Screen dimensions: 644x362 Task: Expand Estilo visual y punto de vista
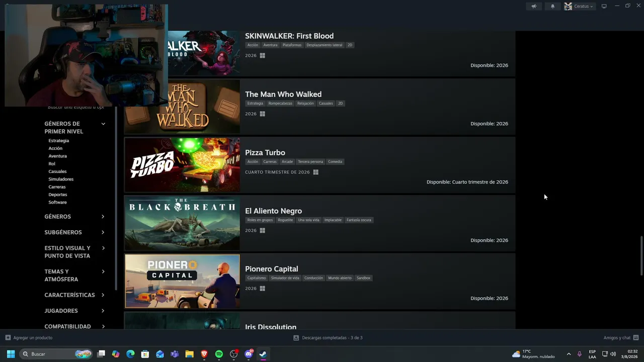click(74, 252)
